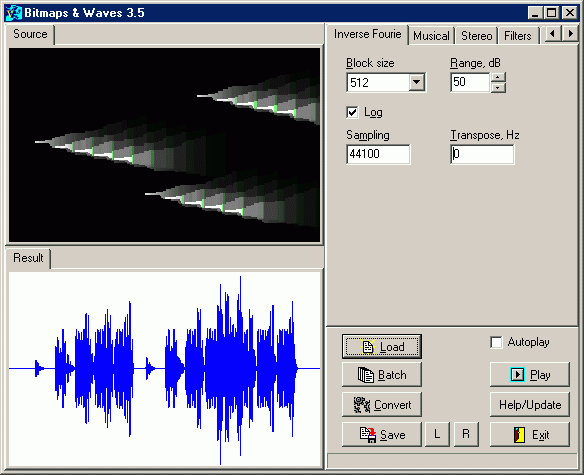The width and height of the screenshot is (584, 475).
Task: Click the source spectrogram image
Action: click(x=164, y=145)
